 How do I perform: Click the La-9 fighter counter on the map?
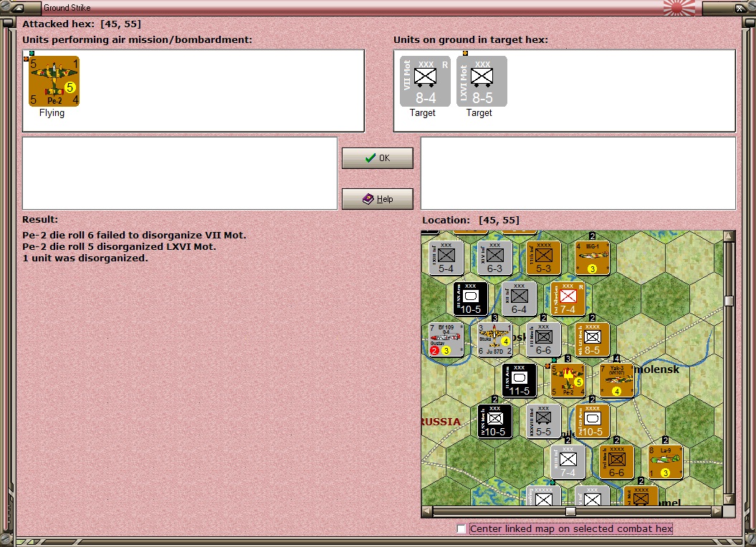point(666,463)
